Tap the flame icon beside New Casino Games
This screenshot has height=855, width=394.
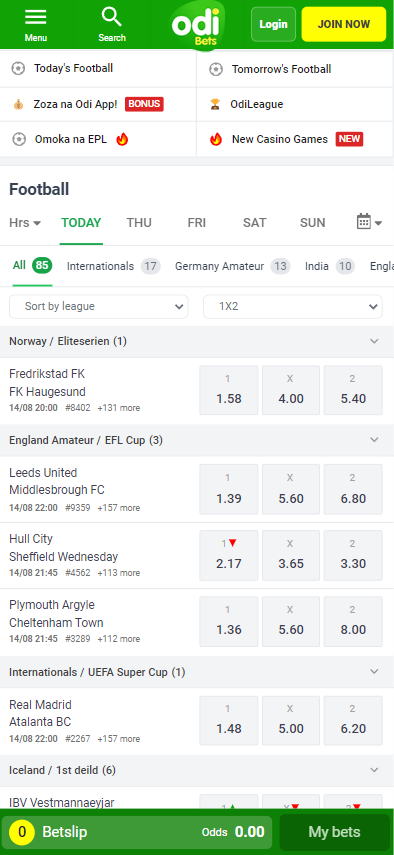[216, 139]
